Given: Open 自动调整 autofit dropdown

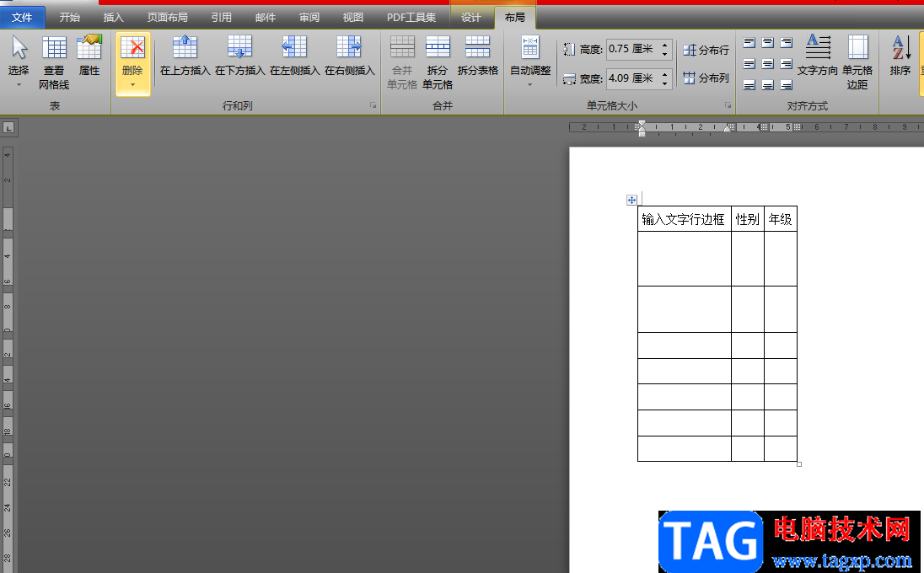Looking at the screenshot, I should [x=530, y=62].
